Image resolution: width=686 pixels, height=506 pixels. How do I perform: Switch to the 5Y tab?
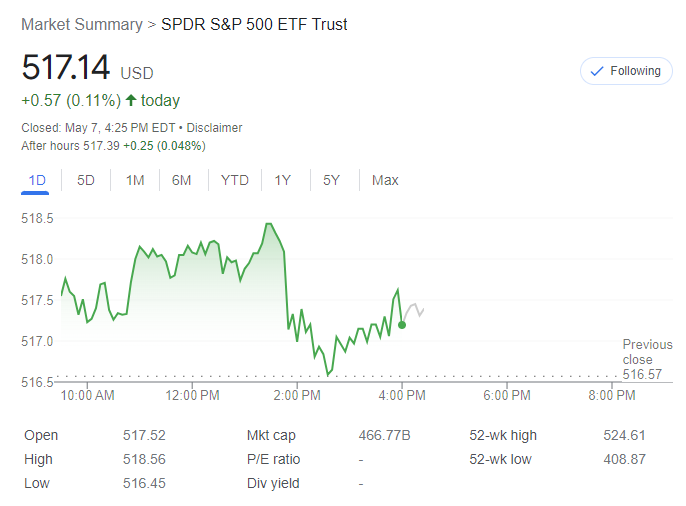click(331, 180)
